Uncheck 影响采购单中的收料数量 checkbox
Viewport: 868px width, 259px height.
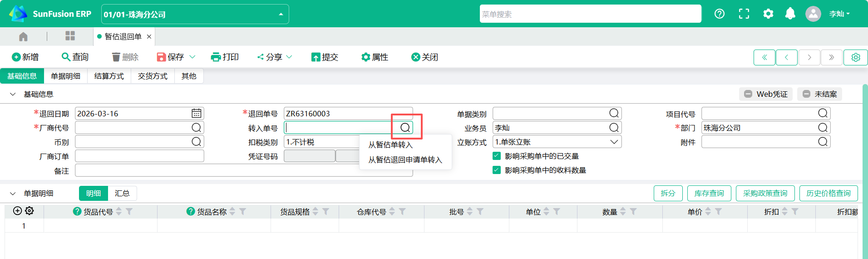[x=497, y=170]
